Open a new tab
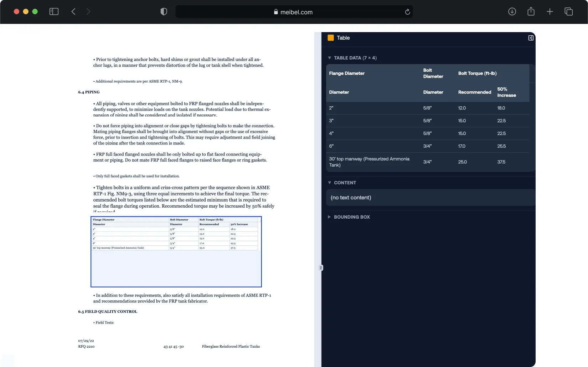The image size is (588, 367). [550, 12]
